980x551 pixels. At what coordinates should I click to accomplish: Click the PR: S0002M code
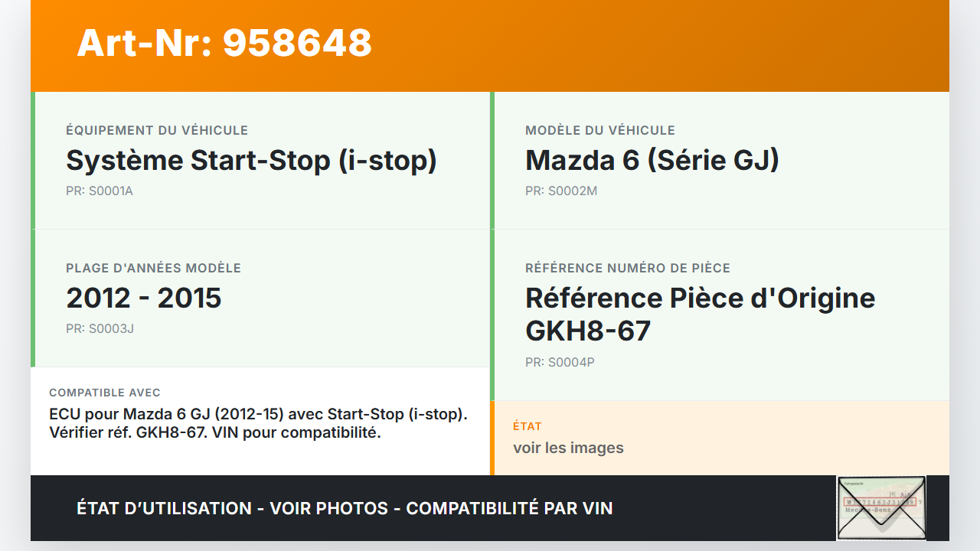point(561,191)
